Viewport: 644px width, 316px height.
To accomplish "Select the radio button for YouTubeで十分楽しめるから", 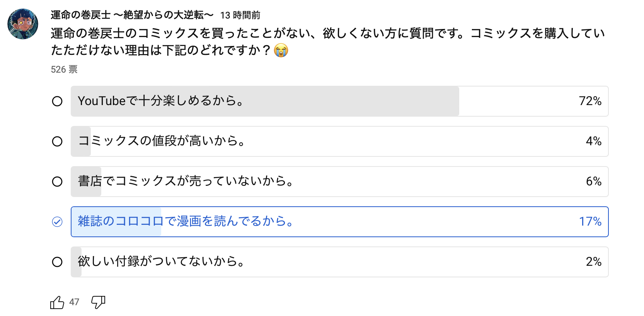I will (x=57, y=101).
